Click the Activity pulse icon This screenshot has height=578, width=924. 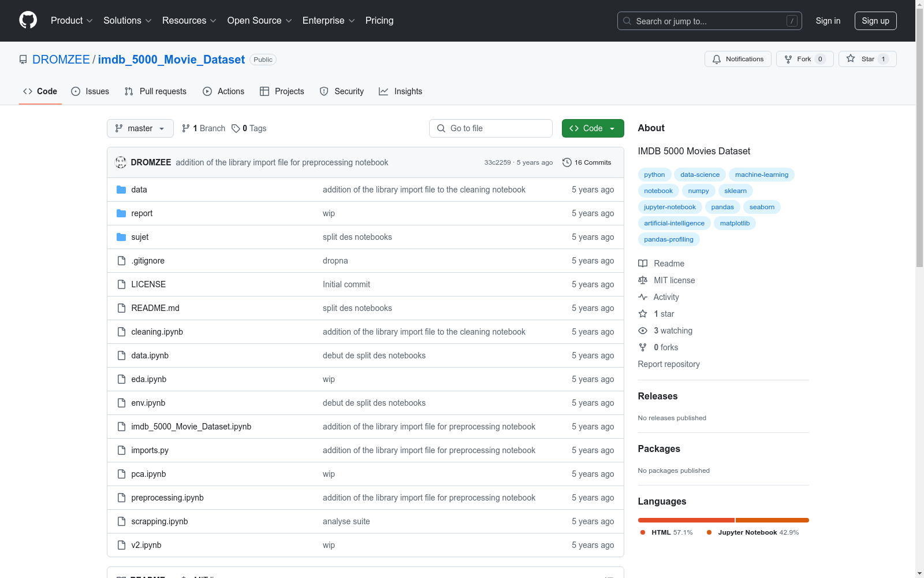643,297
